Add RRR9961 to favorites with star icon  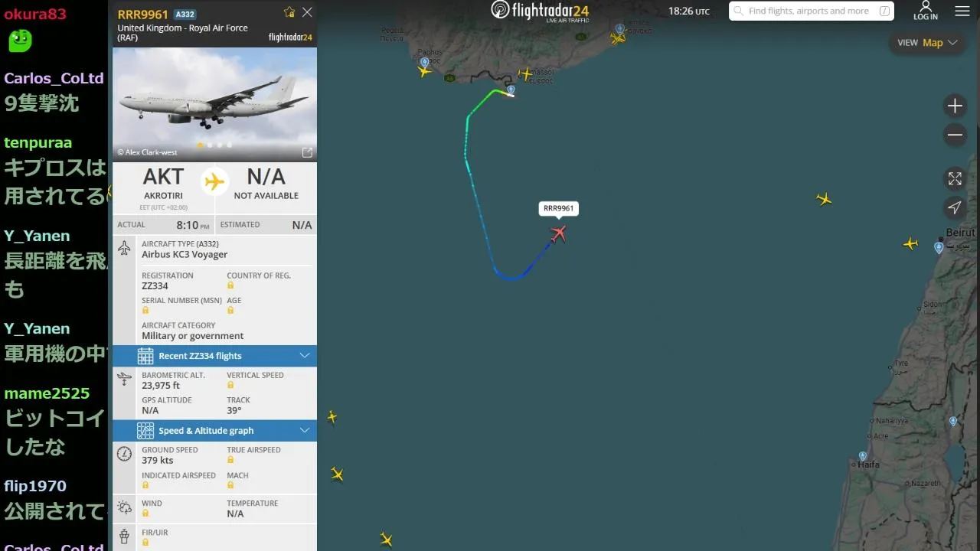pyautogui.click(x=289, y=12)
